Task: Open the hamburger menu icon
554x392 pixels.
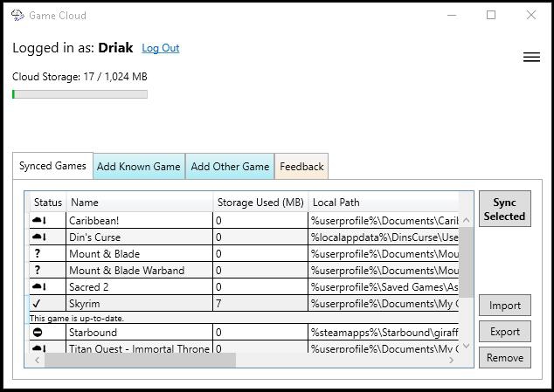Action: click(x=531, y=57)
